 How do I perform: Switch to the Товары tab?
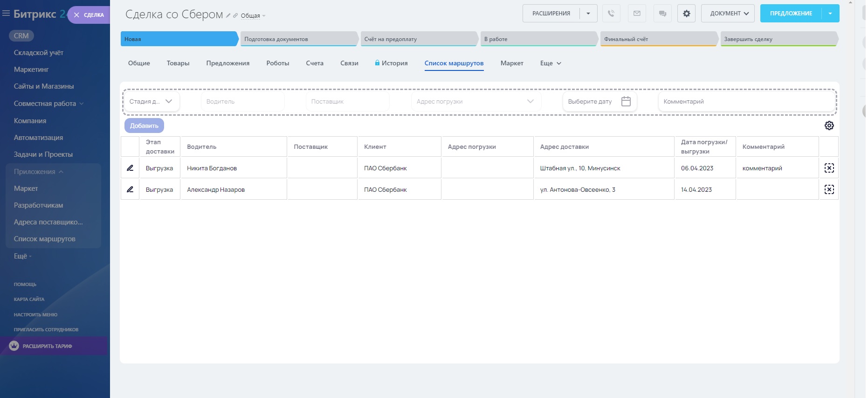[x=178, y=63]
